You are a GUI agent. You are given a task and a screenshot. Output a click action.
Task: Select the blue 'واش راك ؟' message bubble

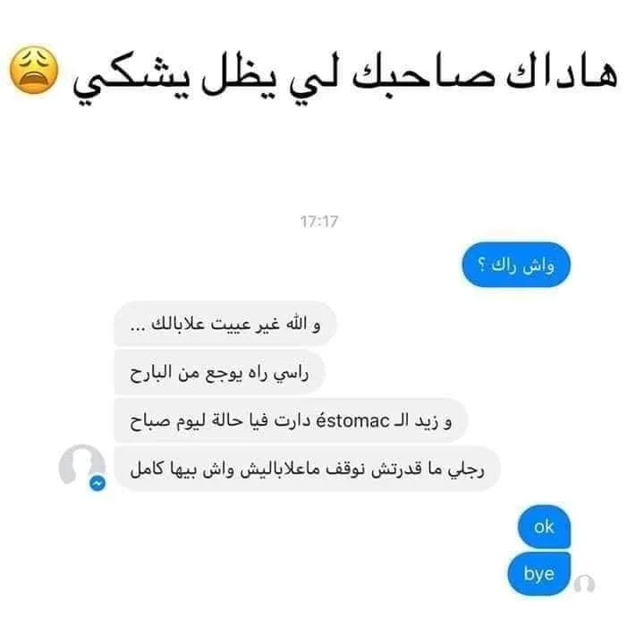click(516, 265)
